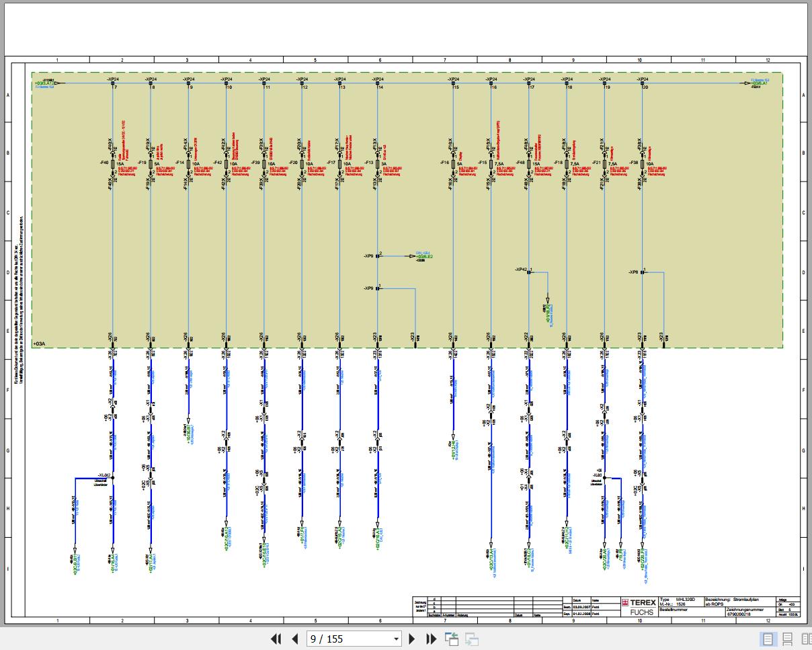Viewport: 812px width, 650px height.
Task: Select fuse label -F42 in the schematic
Action: click(217, 163)
